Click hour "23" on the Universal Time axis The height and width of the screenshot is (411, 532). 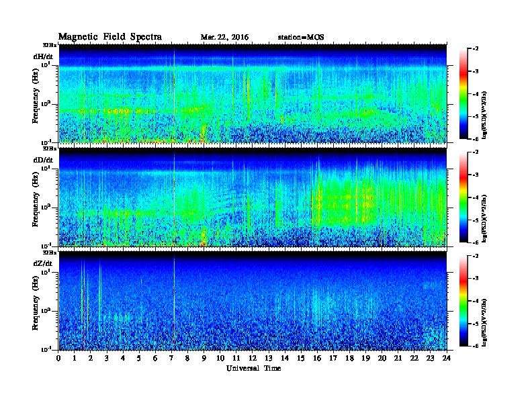pos(430,358)
